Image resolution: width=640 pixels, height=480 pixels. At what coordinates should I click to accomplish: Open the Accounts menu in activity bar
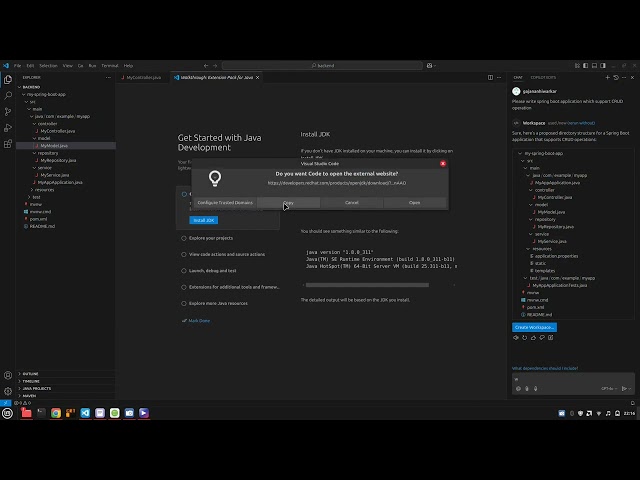click(8, 375)
